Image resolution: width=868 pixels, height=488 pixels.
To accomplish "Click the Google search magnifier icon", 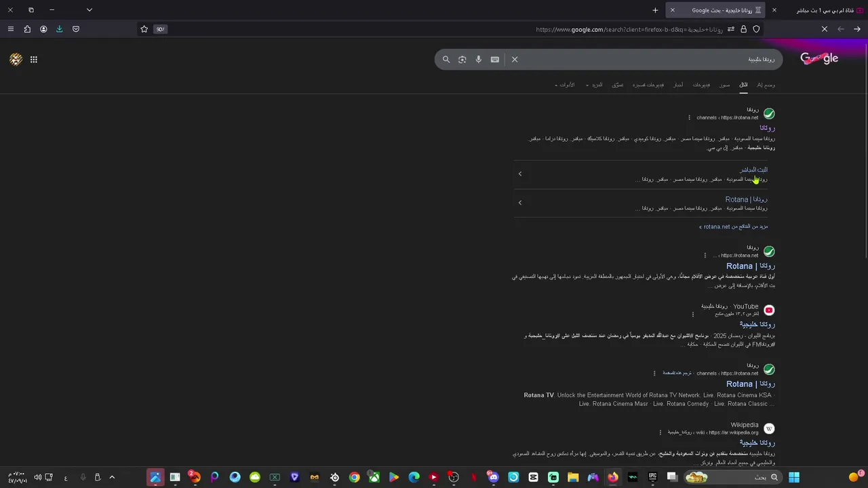I will click(446, 60).
